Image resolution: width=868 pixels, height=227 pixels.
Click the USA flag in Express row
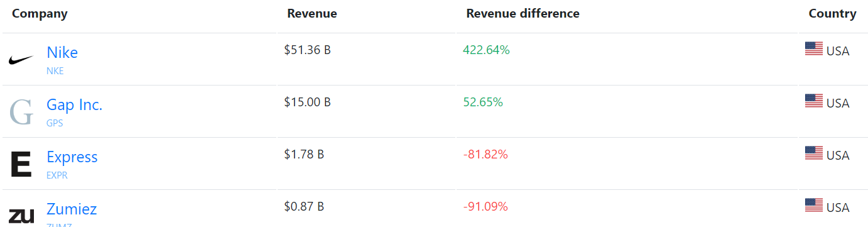(x=814, y=153)
